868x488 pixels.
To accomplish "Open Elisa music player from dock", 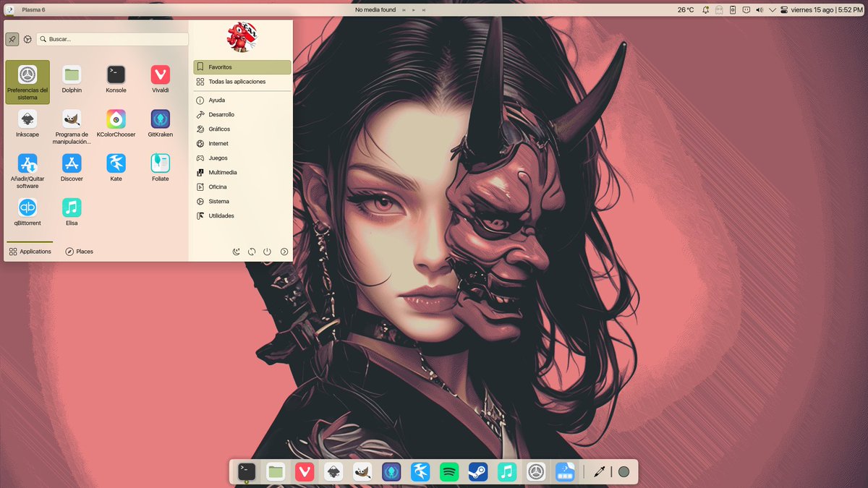I will pos(507,472).
